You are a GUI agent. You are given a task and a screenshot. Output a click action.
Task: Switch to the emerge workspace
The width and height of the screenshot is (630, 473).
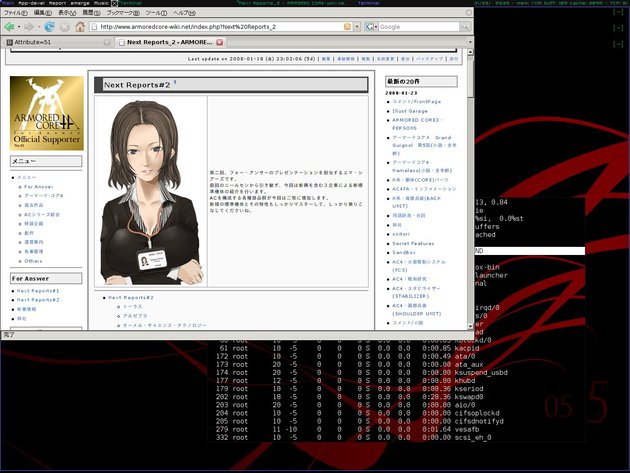coord(80,3)
